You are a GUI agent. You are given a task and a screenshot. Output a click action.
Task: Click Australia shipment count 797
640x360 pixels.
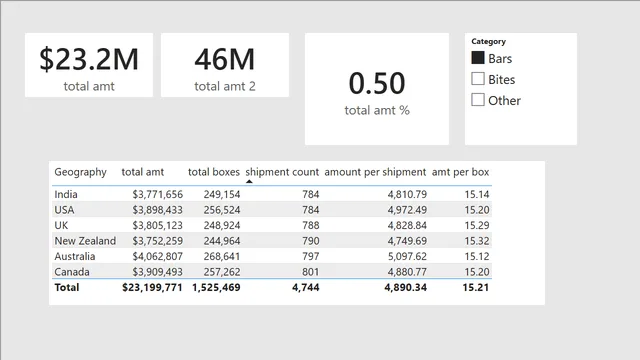point(311,256)
